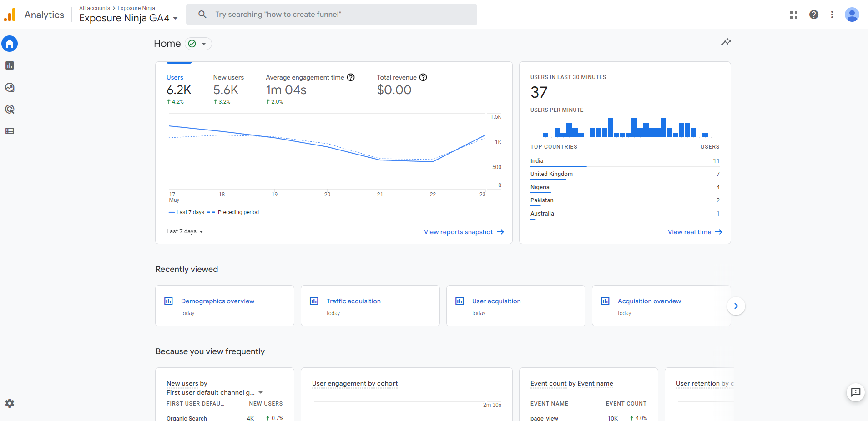The image size is (868, 421).
Task: Send feedback using the bottom-right feedback icon
Action: (856, 393)
